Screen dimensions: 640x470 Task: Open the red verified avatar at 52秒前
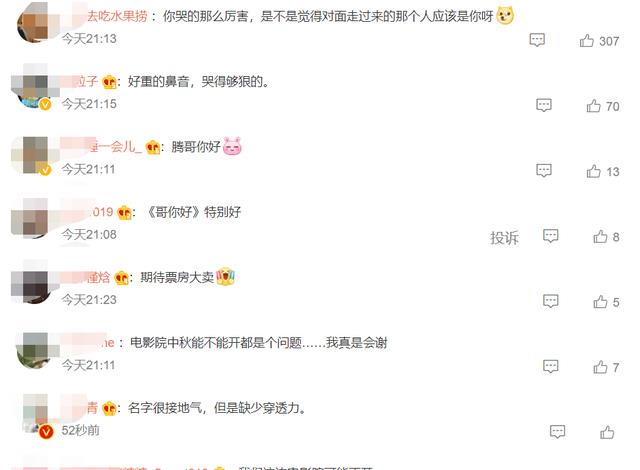(36, 416)
